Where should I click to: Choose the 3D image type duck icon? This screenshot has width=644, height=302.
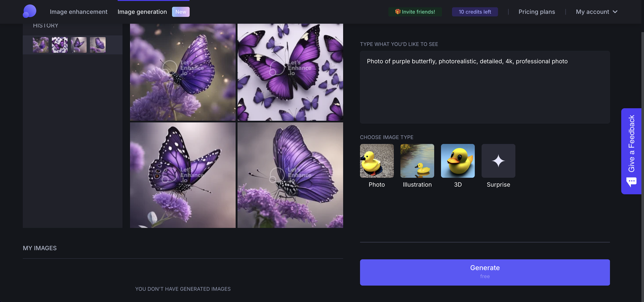458,161
